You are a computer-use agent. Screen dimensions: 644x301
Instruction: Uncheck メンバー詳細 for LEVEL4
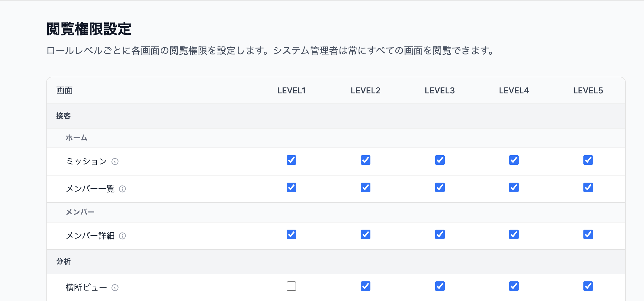tap(514, 234)
